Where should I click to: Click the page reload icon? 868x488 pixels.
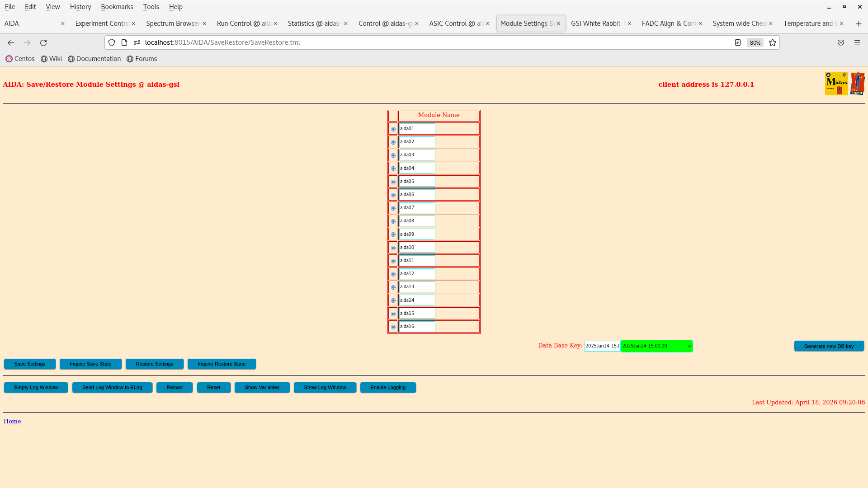(43, 42)
